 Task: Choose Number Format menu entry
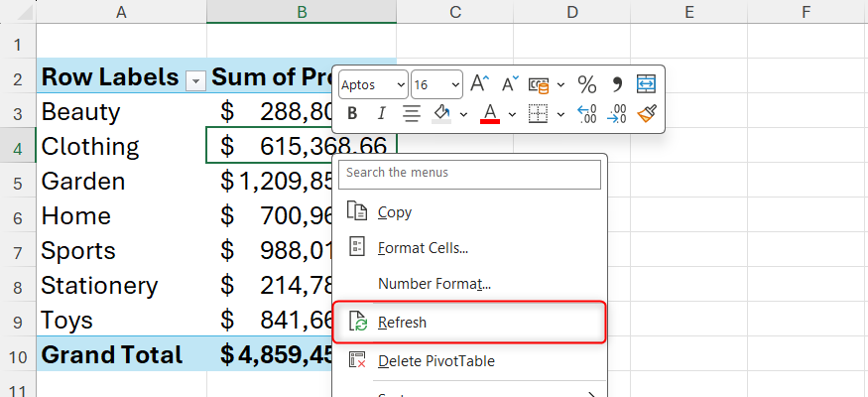[x=469, y=284]
